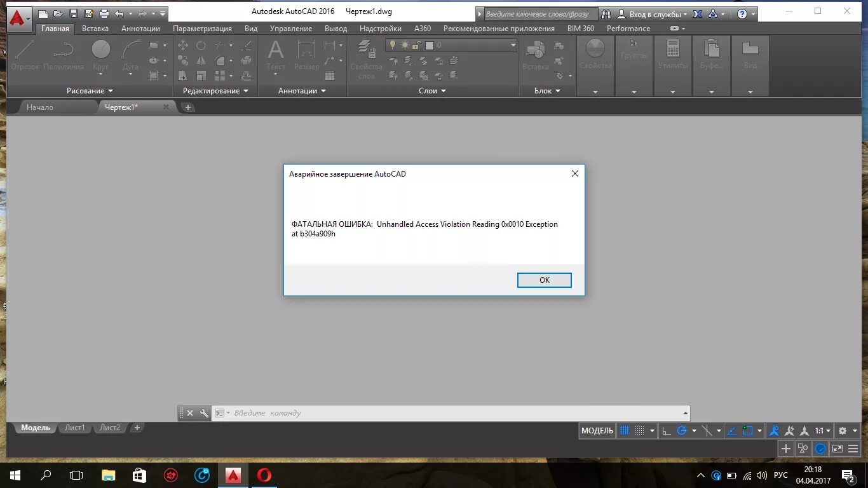Switch to the Параметризация ribbon tab
Screen dimensions: 868x488
202,29
